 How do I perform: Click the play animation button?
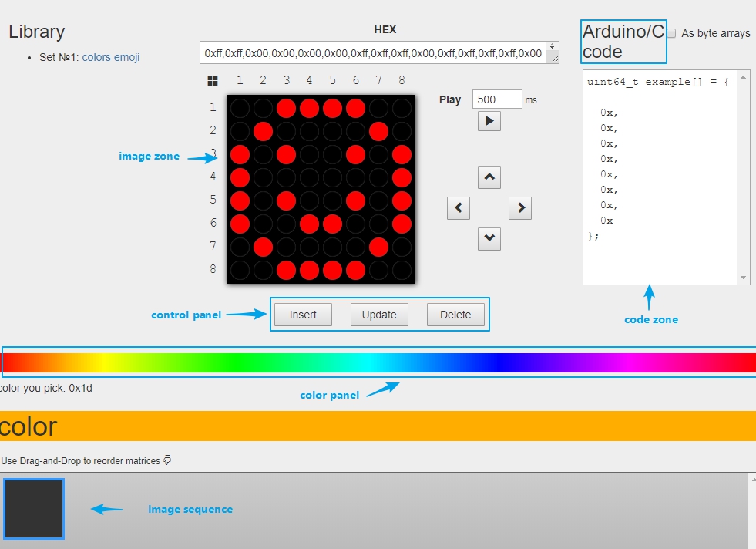489,121
